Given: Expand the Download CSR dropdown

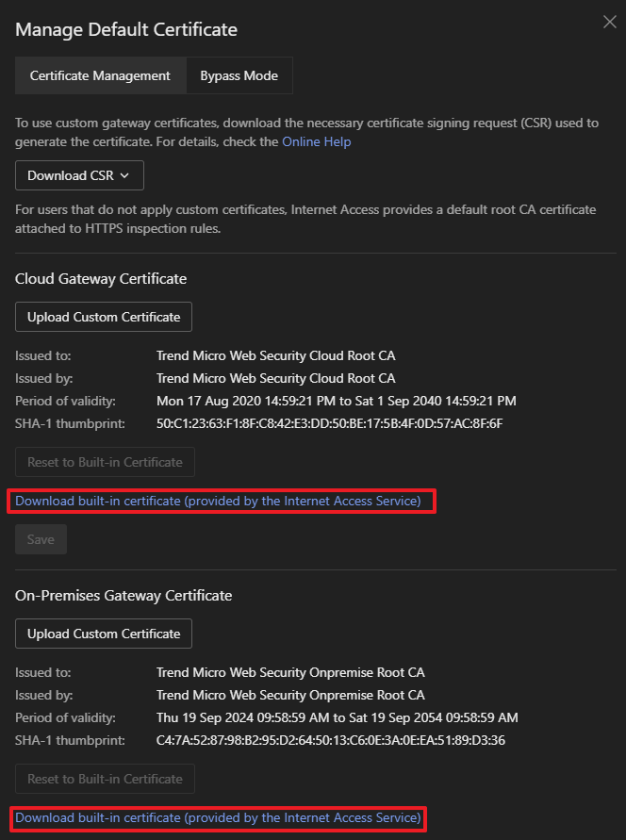Looking at the screenshot, I should pyautogui.click(x=79, y=175).
